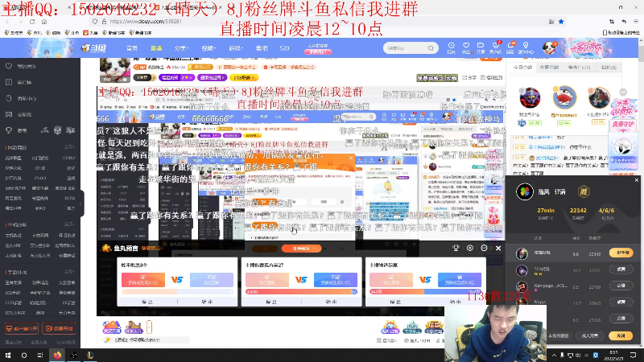The height and width of the screenshot is (362, 644).
Task: Click the Firefox taskbar icon
Action: point(57,355)
